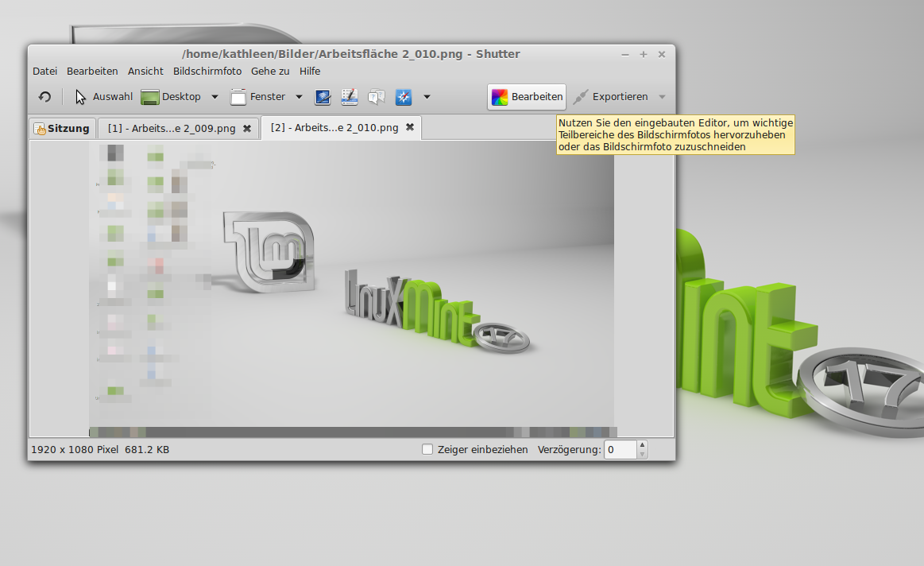Open the Desktop capture dropdown arrow
924x566 pixels.
pos(215,97)
